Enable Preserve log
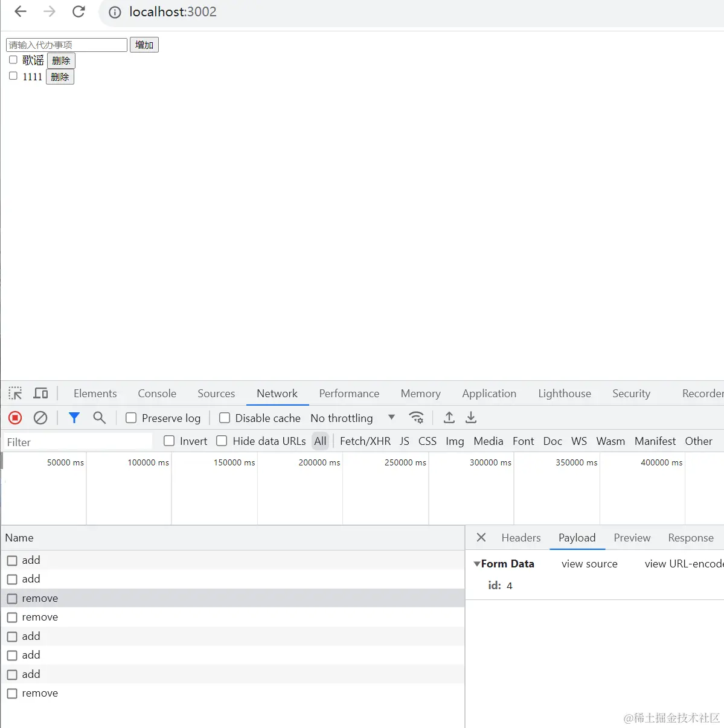 click(131, 418)
